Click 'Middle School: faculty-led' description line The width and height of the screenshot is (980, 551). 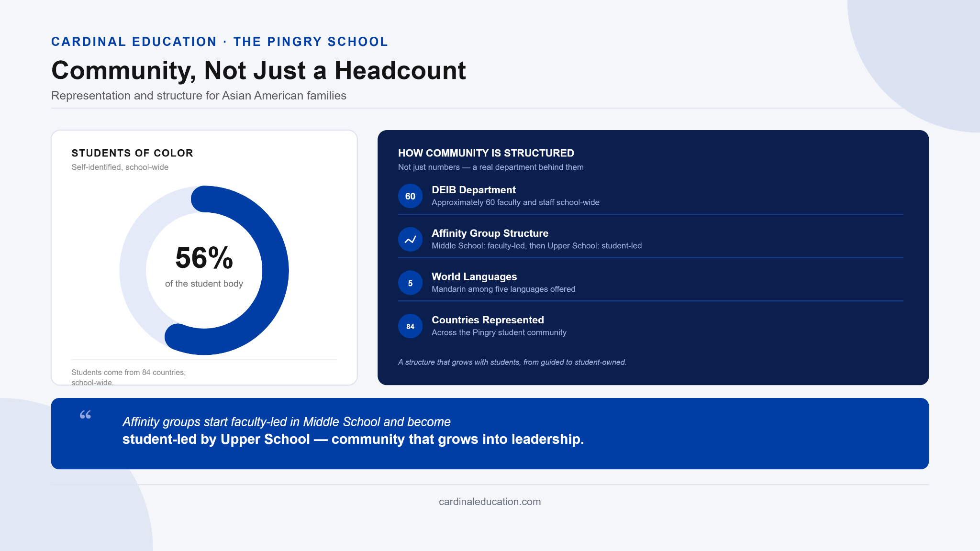pyautogui.click(x=536, y=246)
